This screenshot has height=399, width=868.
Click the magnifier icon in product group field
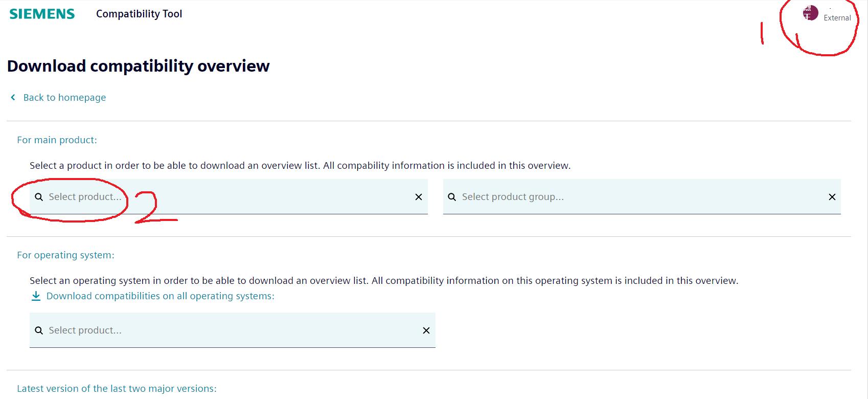click(x=452, y=197)
